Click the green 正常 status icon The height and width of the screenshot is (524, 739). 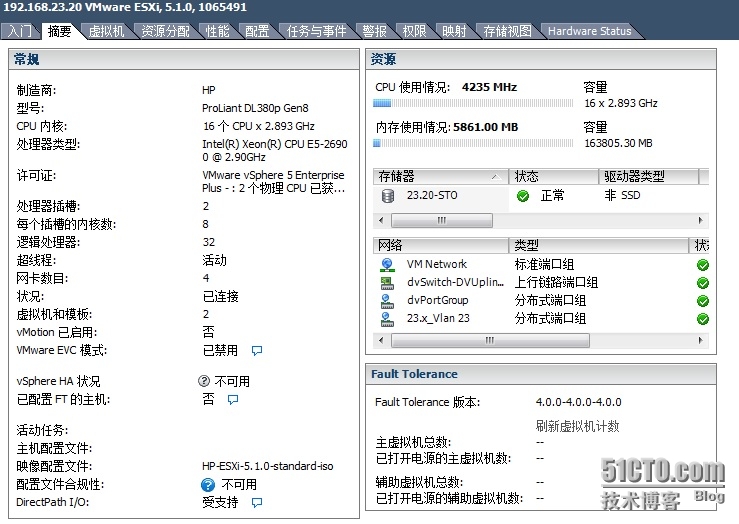pyautogui.click(x=523, y=196)
